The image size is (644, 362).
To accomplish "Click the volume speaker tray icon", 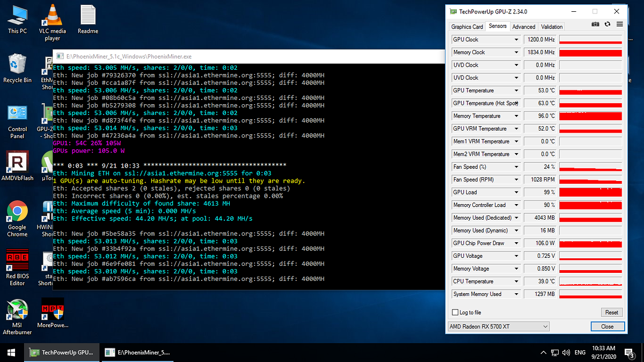I will [x=566, y=353].
